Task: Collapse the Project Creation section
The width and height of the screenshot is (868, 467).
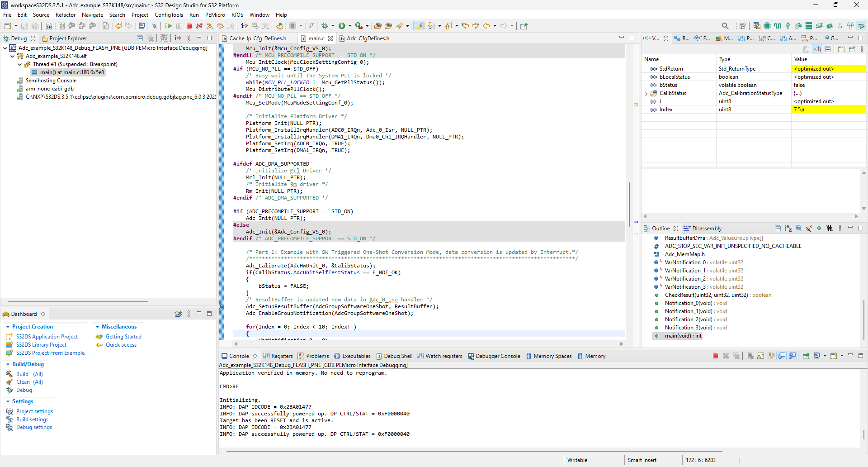Action: (x=8, y=327)
